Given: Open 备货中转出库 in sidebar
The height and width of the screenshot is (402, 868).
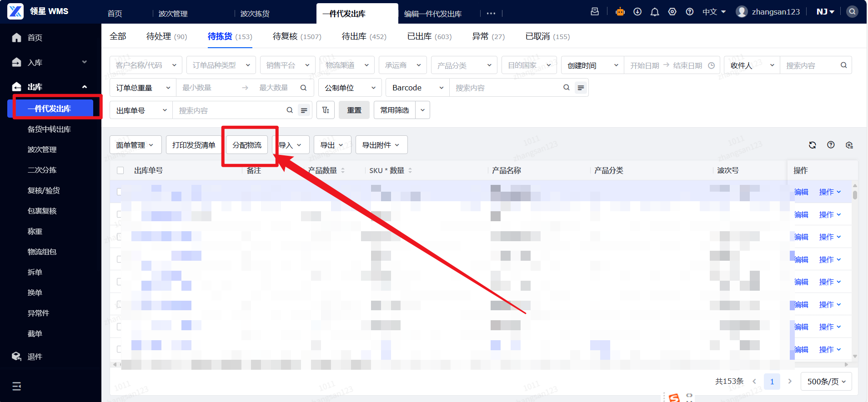Looking at the screenshot, I should pos(49,129).
